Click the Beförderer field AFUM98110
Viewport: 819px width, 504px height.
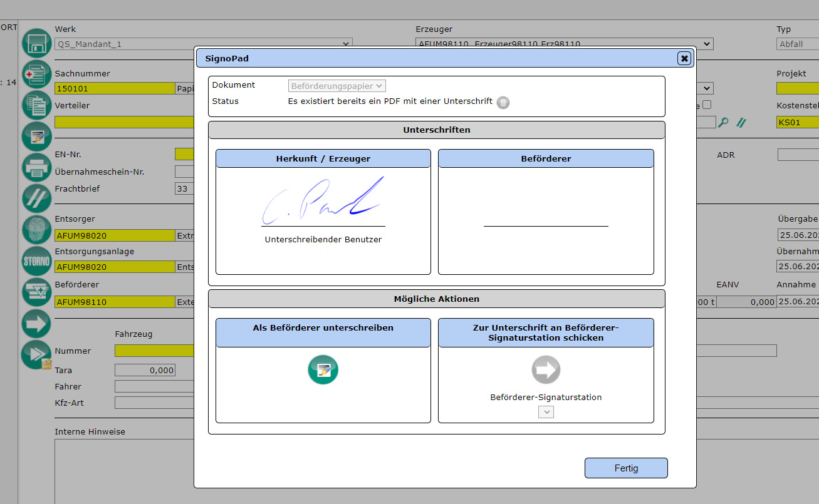[x=115, y=302]
